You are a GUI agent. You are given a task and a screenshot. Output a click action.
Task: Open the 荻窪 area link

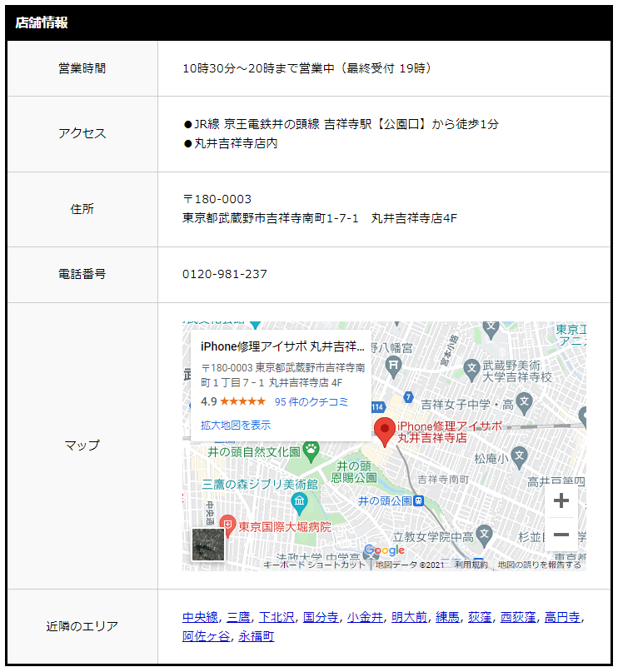pos(480,617)
